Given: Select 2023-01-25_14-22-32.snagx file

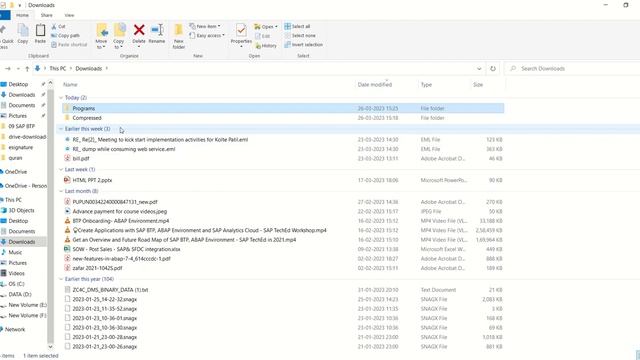Looking at the screenshot, I should (104, 299).
